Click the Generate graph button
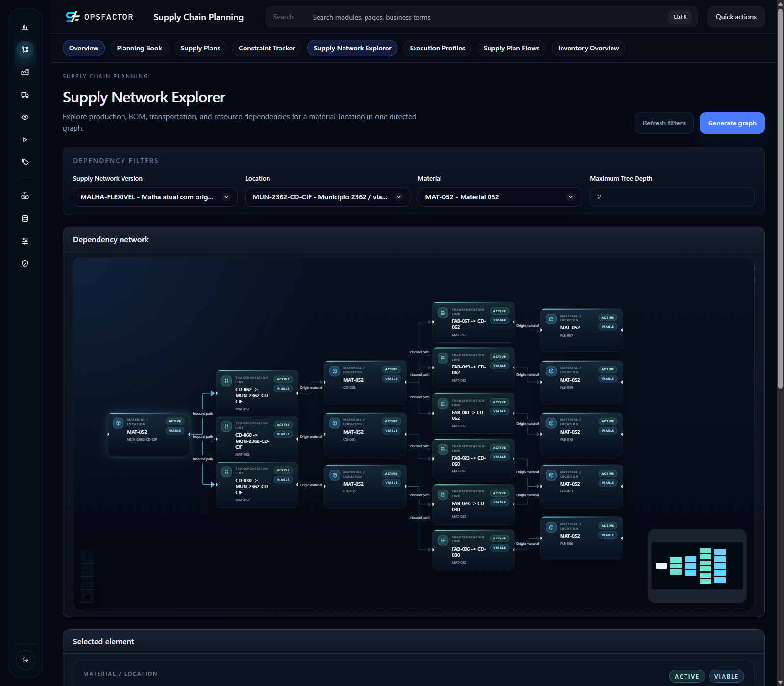Viewport: 784px width, 686px height. [732, 123]
